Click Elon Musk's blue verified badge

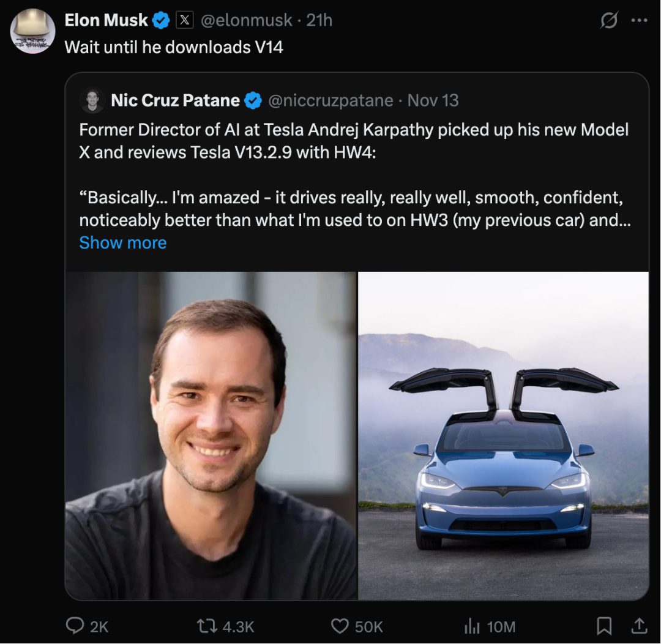(161, 20)
